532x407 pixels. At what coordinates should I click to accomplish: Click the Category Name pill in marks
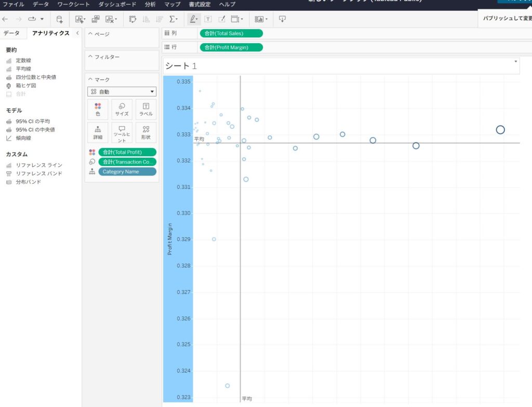[x=127, y=172]
